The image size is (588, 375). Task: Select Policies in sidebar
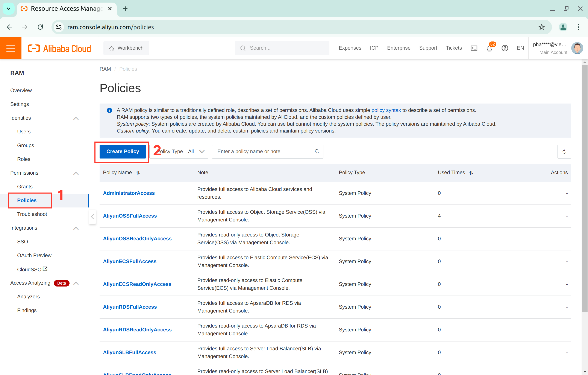coord(27,200)
